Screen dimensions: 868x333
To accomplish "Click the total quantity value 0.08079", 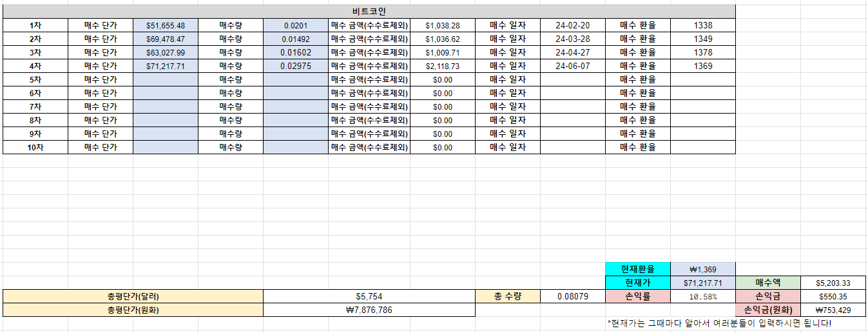I will click(x=573, y=296).
